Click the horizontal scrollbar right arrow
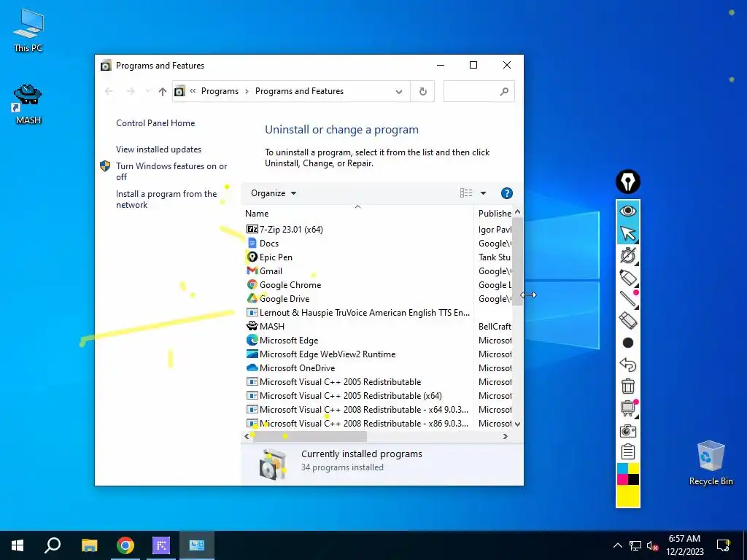 (506, 436)
